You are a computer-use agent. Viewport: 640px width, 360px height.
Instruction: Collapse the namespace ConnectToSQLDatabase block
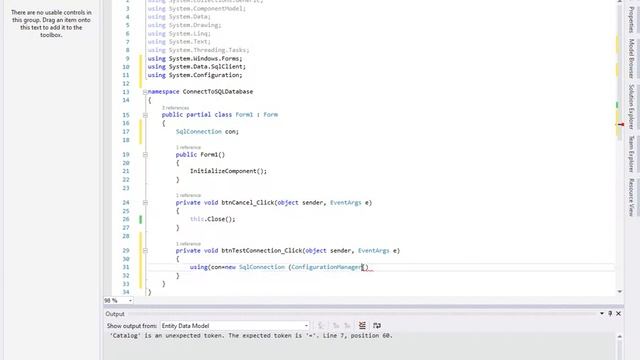pyautogui.click(x=145, y=92)
